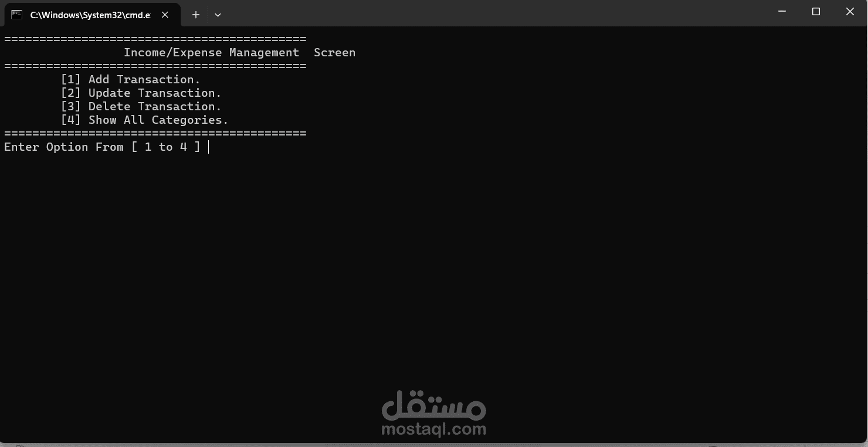This screenshot has width=868, height=447.
Task: Maximize the terminal window
Action: (x=816, y=12)
